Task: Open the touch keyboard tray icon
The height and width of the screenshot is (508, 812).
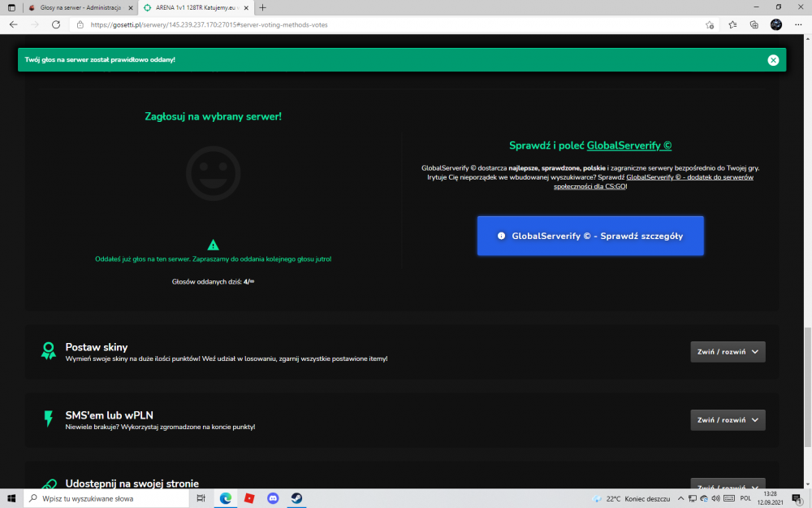Action: pyautogui.click(x=729, y=499)
